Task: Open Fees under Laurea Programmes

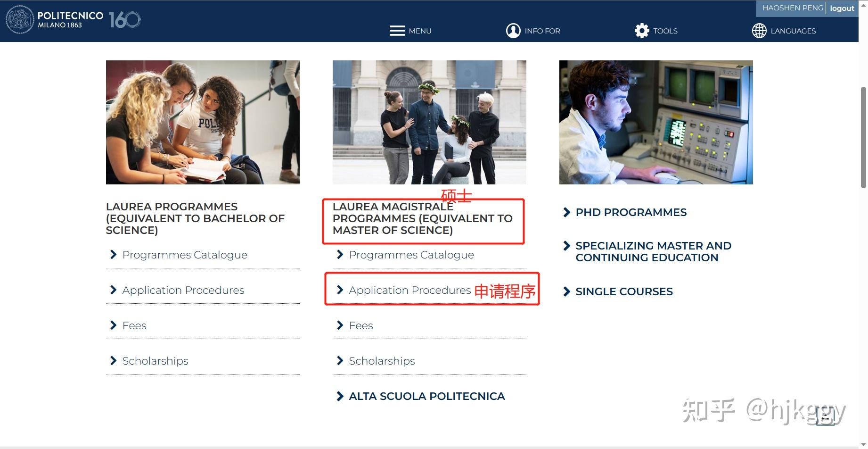Action: click(x=134, y=325)
